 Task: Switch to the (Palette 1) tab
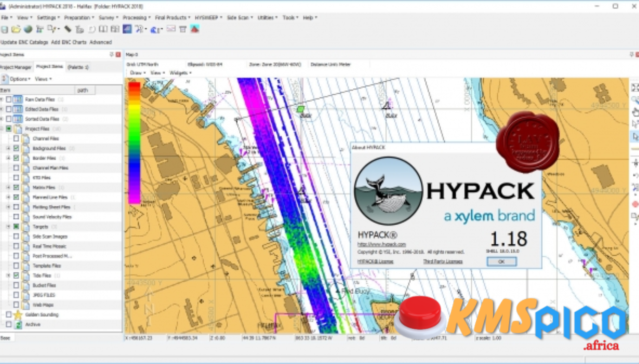[78, 67]
